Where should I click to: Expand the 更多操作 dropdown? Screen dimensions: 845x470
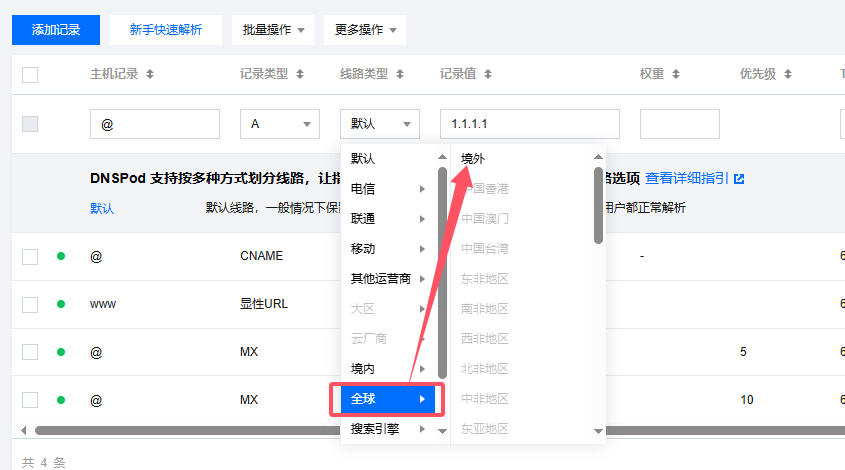[365, 30]
